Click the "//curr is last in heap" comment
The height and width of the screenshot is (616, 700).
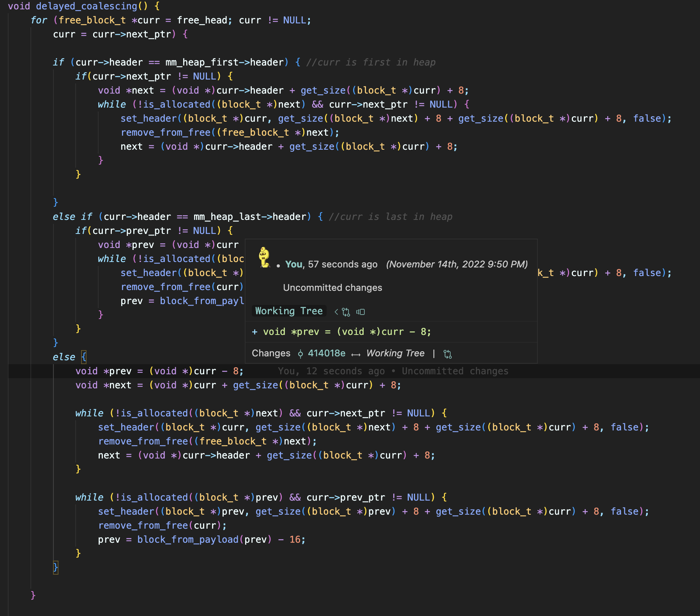[x=390, y=217]
